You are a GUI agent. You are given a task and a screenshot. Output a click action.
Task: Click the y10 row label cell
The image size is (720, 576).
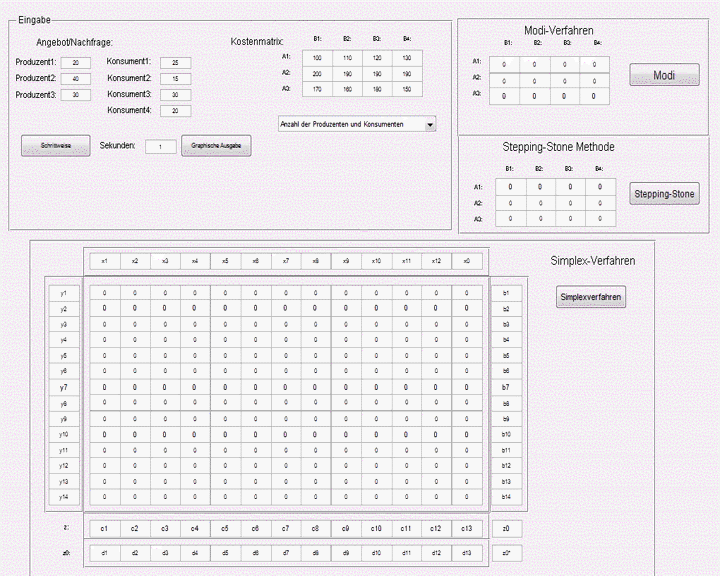coord(64,435)
